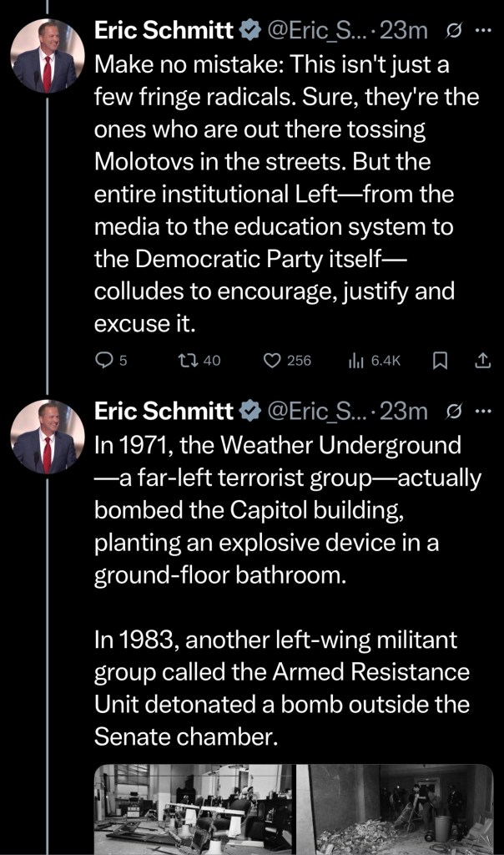Screen dimensions: 504x855
Task: Click Eric Schmitt's name on the first tweet
Action: pyautogui.click(x=164, y=32)
